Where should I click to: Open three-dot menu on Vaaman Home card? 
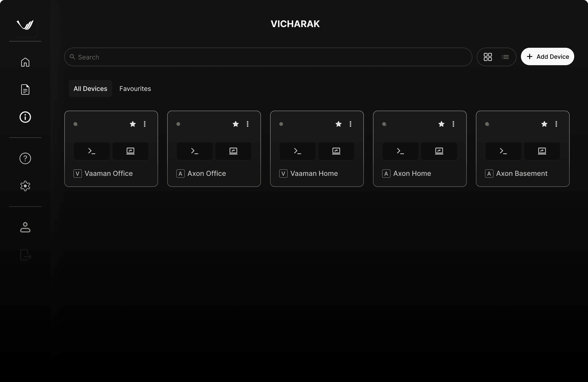(x=350, y=124)
